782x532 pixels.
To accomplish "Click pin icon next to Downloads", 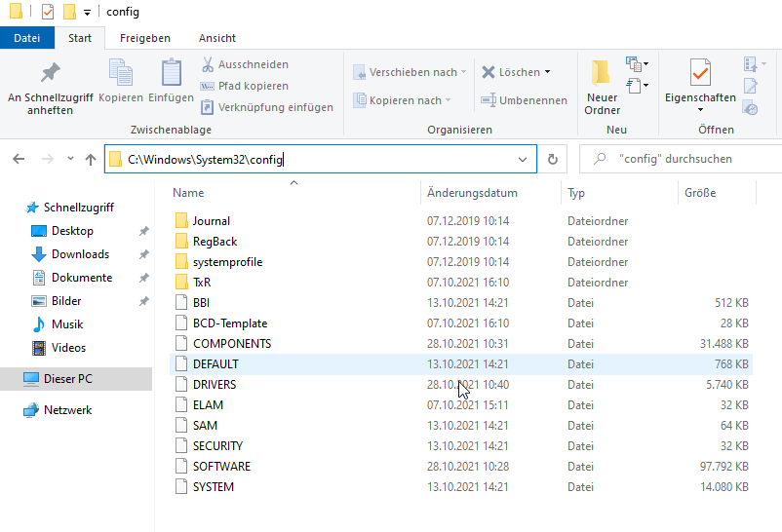I will 143,254.
